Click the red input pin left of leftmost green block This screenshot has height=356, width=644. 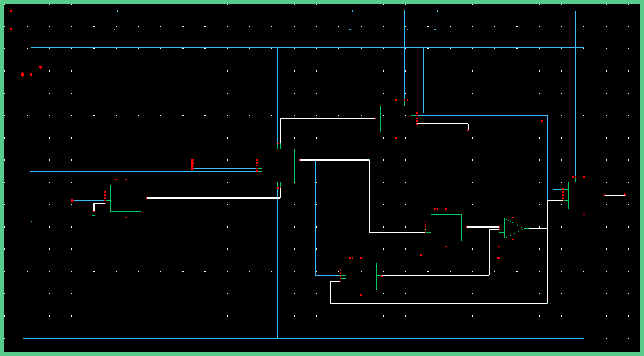[x=72, y=200]
